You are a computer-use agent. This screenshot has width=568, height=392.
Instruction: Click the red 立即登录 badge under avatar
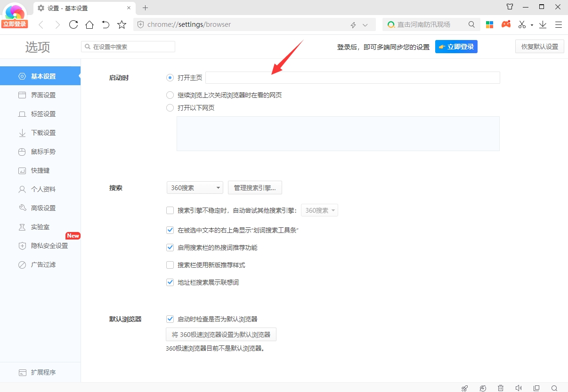14,24
